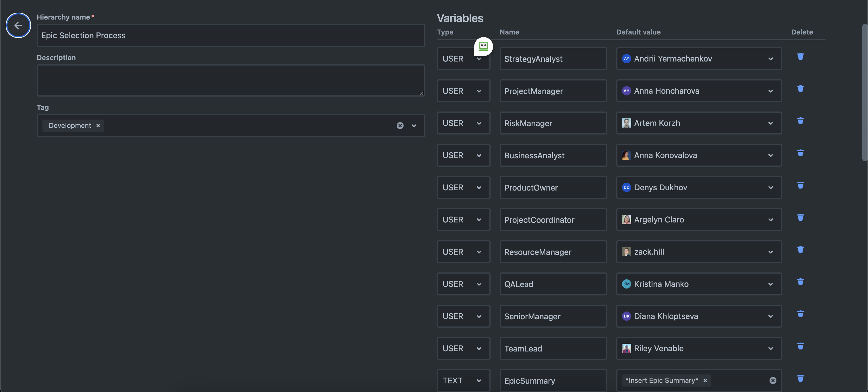Click the back arrow button
This screenshot has height=392, width=868.
[18, 25]
